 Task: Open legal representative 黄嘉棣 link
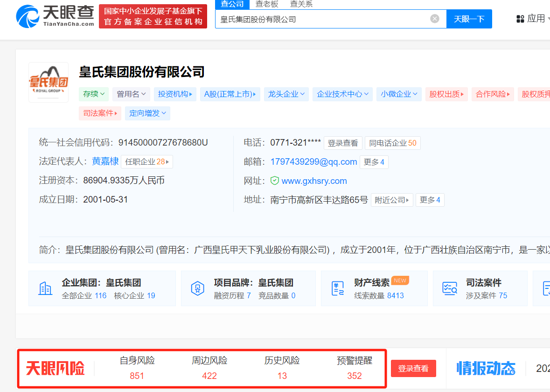[105, 161]
